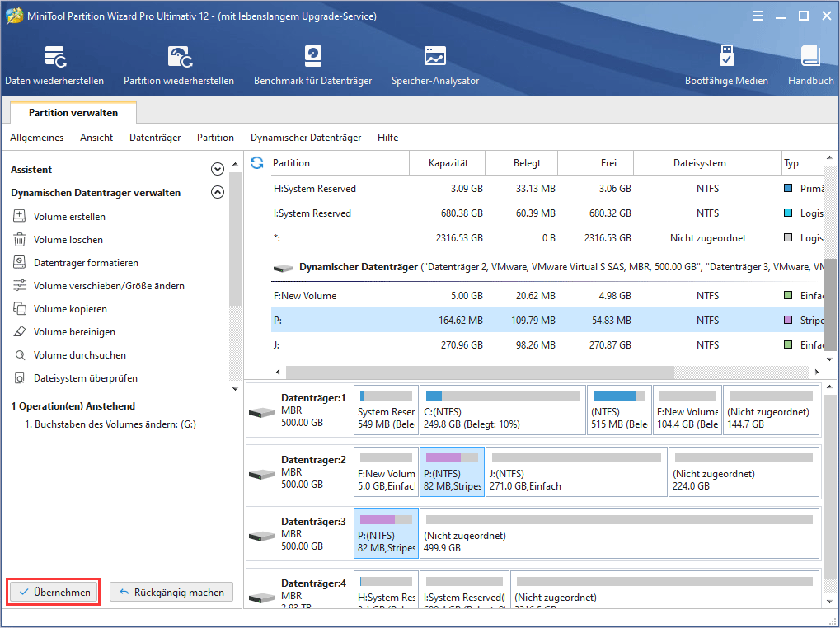840x628 pixels.
Task: Select F:New Volume block on Datenträger 2
Action: click(x=387, y=471)
